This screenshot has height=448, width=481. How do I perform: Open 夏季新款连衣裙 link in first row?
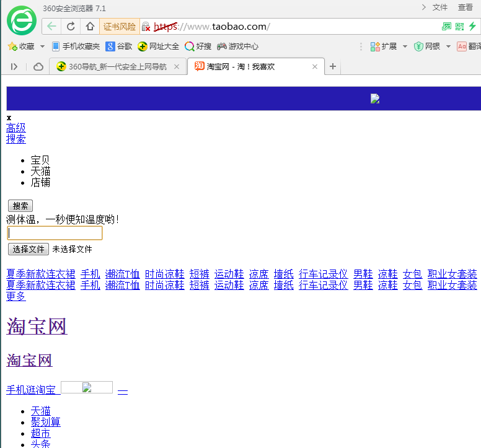coord(41,274)
